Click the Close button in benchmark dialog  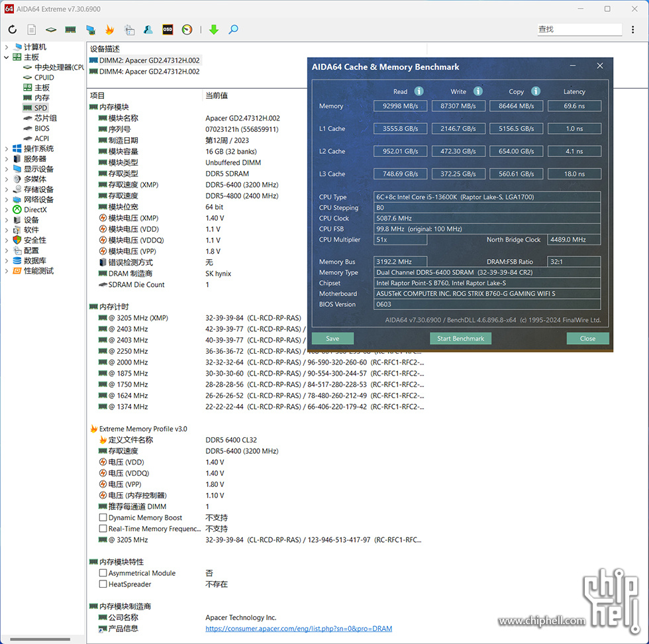click(587, 339)
